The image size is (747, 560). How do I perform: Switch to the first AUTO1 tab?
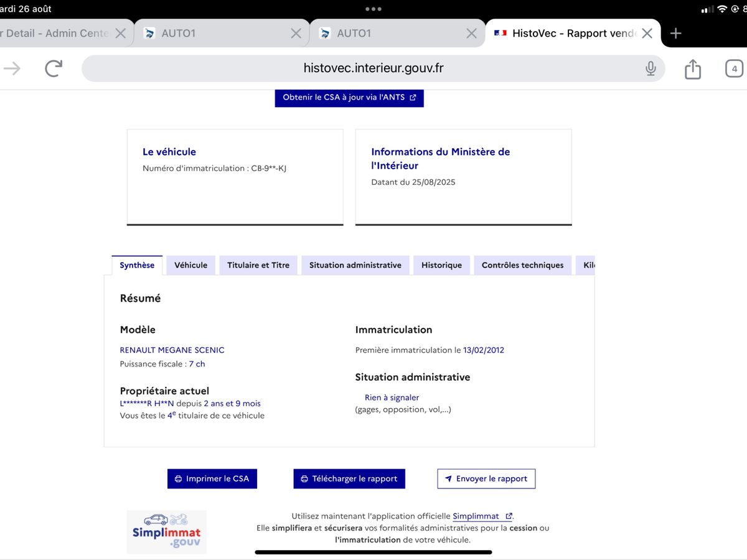222,34
